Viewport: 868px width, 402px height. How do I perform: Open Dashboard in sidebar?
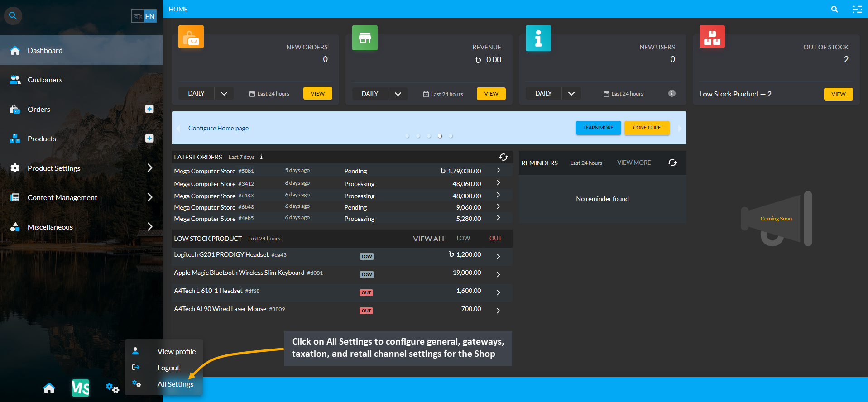pyautogui.click(x=81, y=50)
